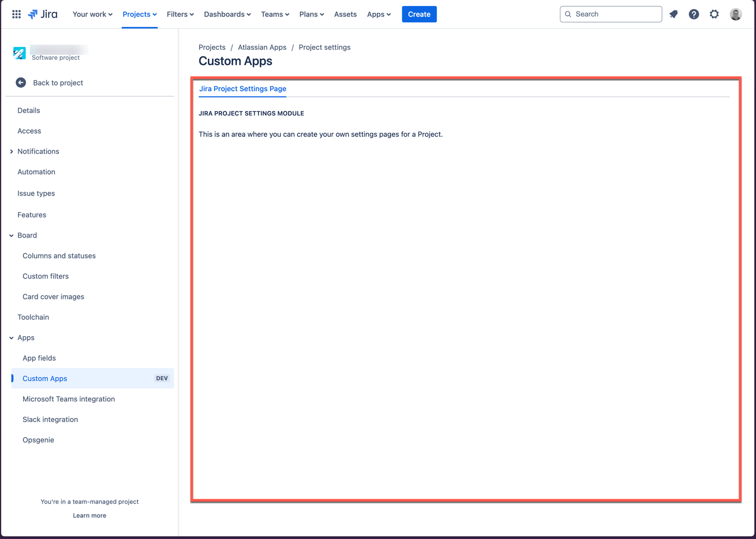Click the Jira logo
The image size is (756, 539).
coord(42,14)
